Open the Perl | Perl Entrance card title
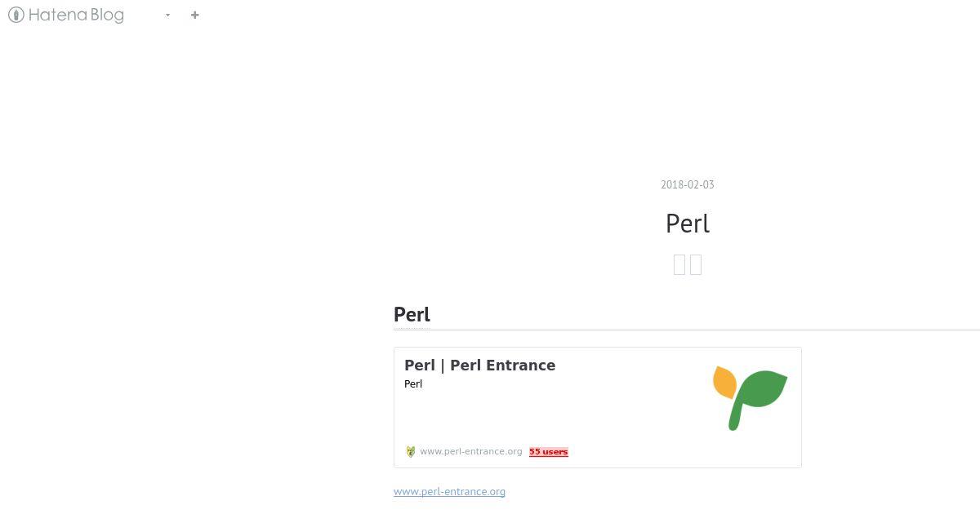The height and width of the screenshot is (514, 980). coord(479,365)
